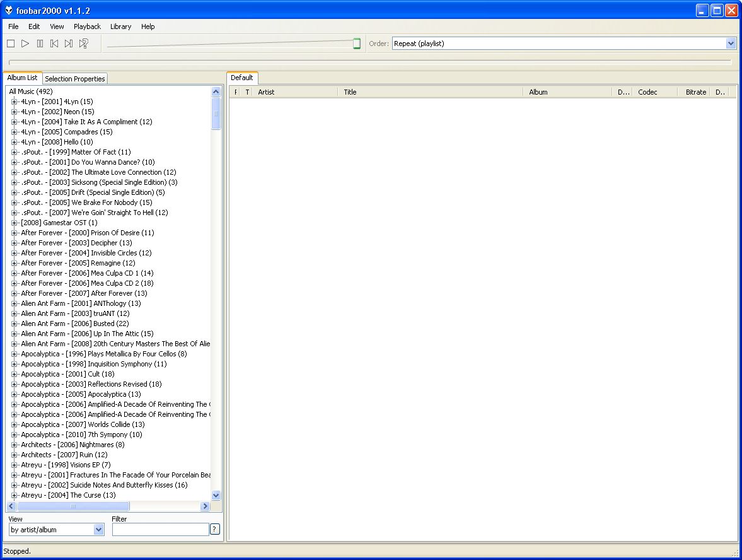Select the Default playlist tab

(x=242, y=78)
